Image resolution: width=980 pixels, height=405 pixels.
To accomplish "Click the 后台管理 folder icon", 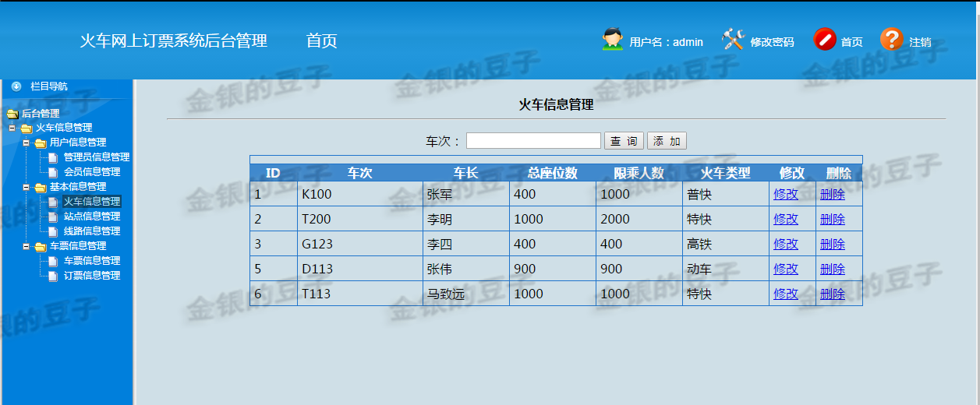I will point(12,114).
